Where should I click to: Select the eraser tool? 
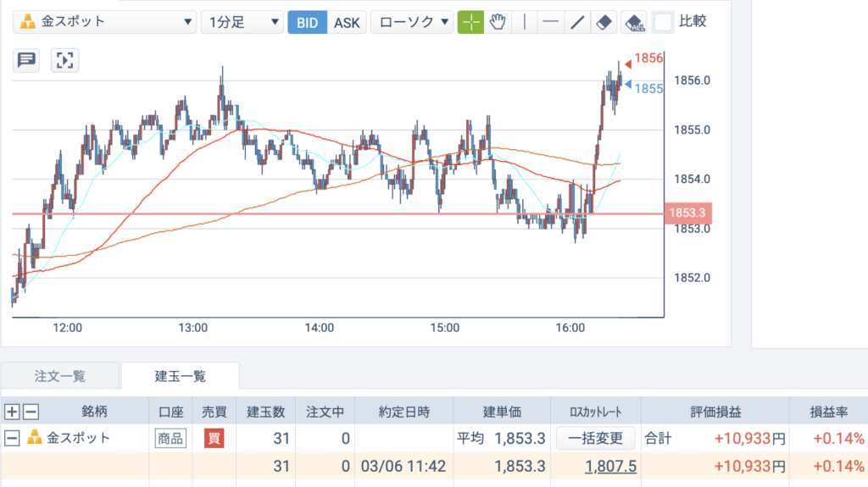(x=604, y=22)
